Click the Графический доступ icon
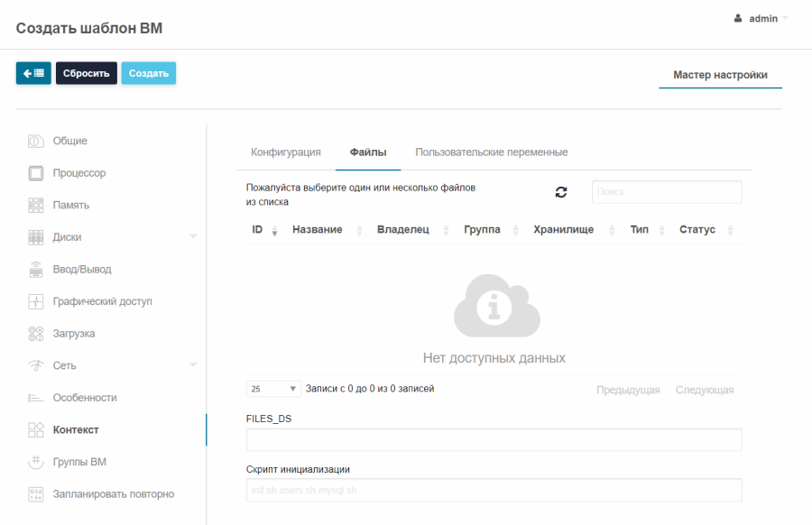The width and height of the screenshot is (812, 525). (x=36, y=301)
